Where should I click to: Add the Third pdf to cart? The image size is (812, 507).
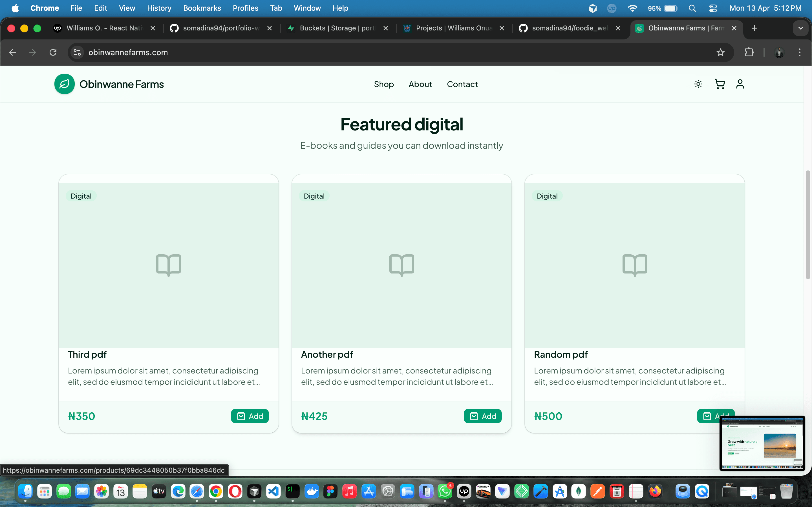pos(250,416)
